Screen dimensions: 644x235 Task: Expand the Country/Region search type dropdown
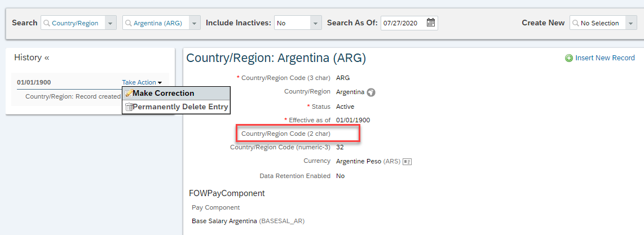110,23
